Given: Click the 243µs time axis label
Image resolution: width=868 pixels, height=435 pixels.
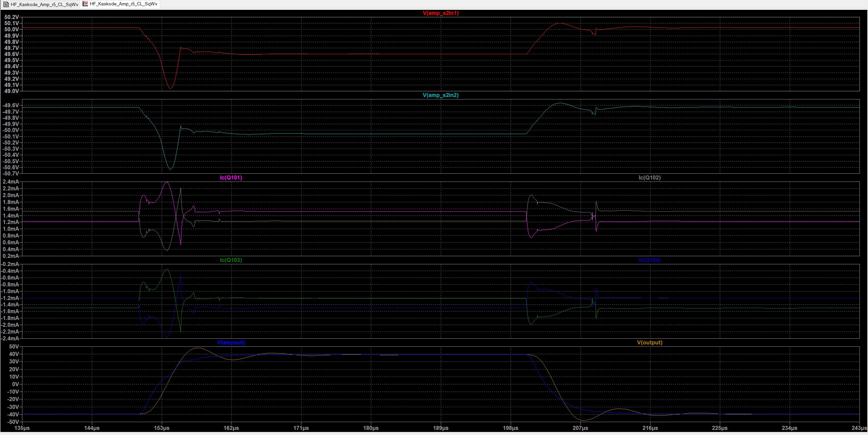Looking at the screenshot, I should 859,428.
